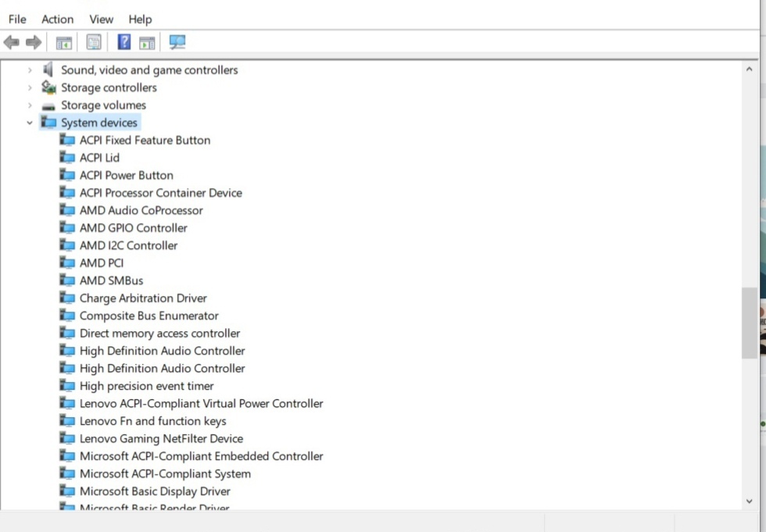766x532 pixels.
Task: Click the Lenovo Gaming NetFilter Device icon
Action: (x=66, y=438)
